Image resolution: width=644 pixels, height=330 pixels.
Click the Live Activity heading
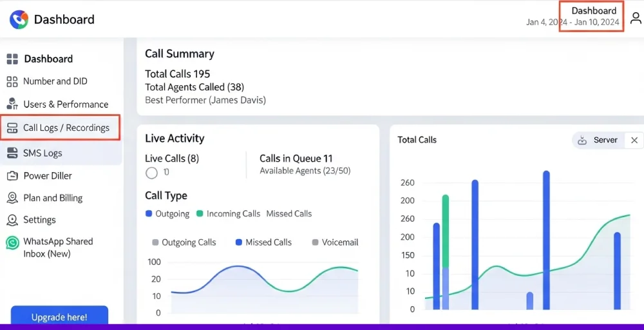point(175,139)
